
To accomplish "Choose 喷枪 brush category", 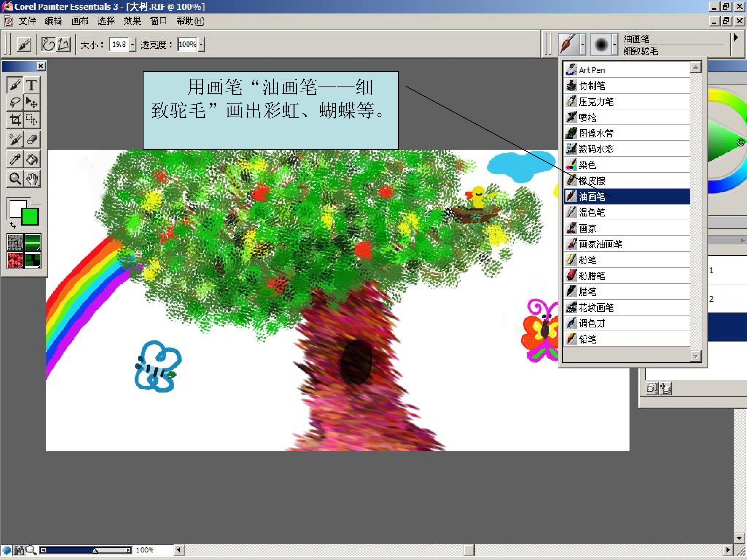I will pyautogui.click(x=627, y=117).
